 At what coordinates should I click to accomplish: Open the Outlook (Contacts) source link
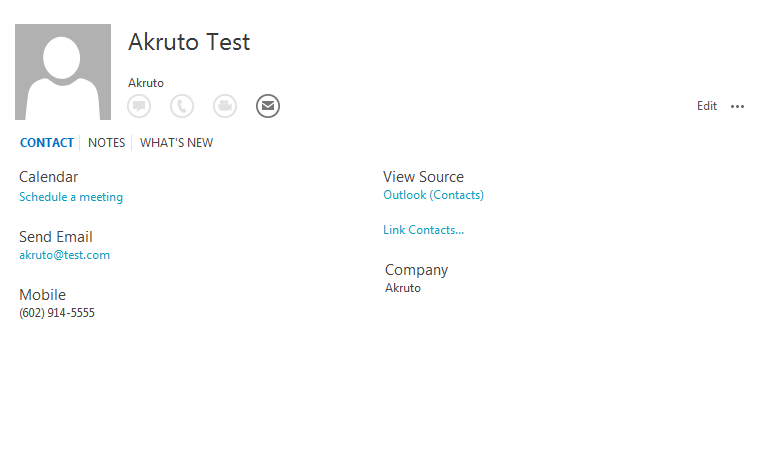click(x=433, y=195)
